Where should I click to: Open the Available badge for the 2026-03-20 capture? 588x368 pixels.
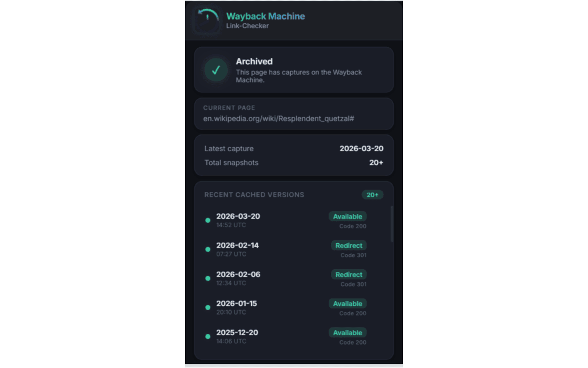click(x=347, y=216)
